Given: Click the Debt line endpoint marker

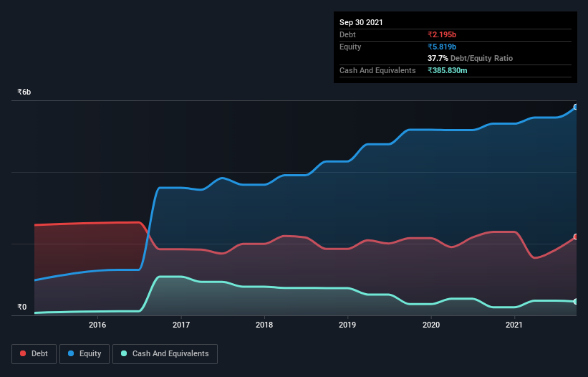Looking at the screenshot, I should [576, 237].
